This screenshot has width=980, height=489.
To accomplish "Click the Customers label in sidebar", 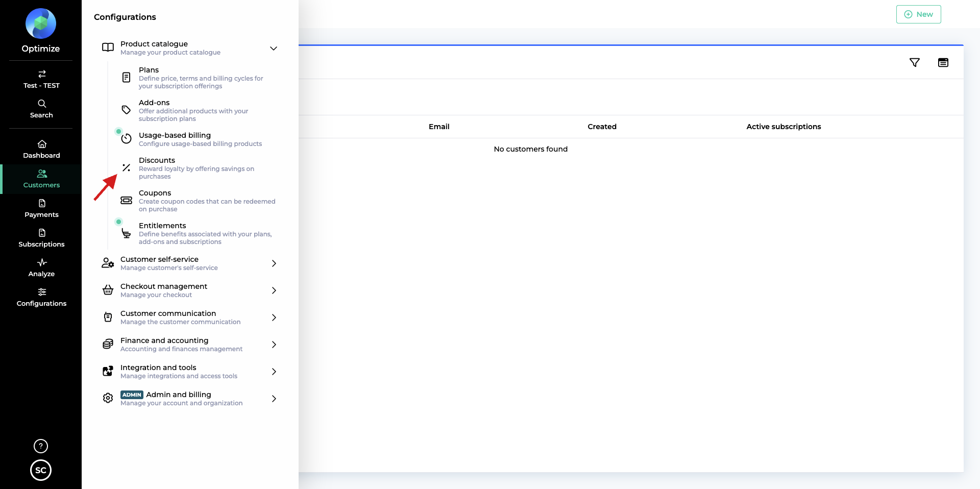I will pyautogui.click(x=42, y=185).
